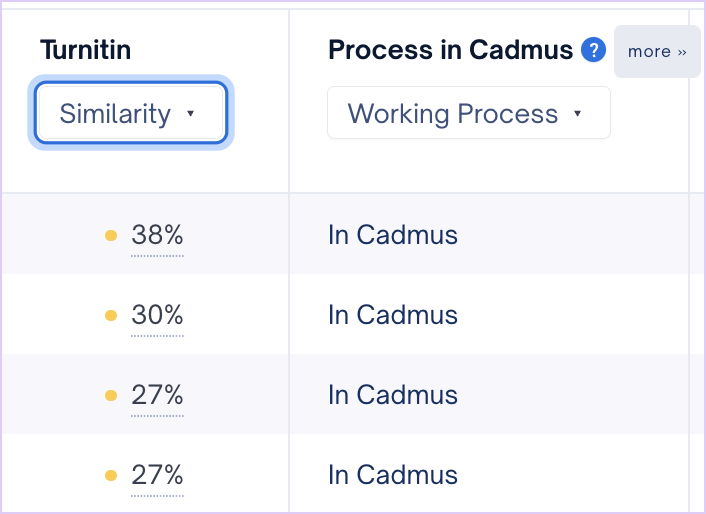Open the 38% similarity report
The width and height of the screenshot is (706, 514).
click(x=157, y=235)
